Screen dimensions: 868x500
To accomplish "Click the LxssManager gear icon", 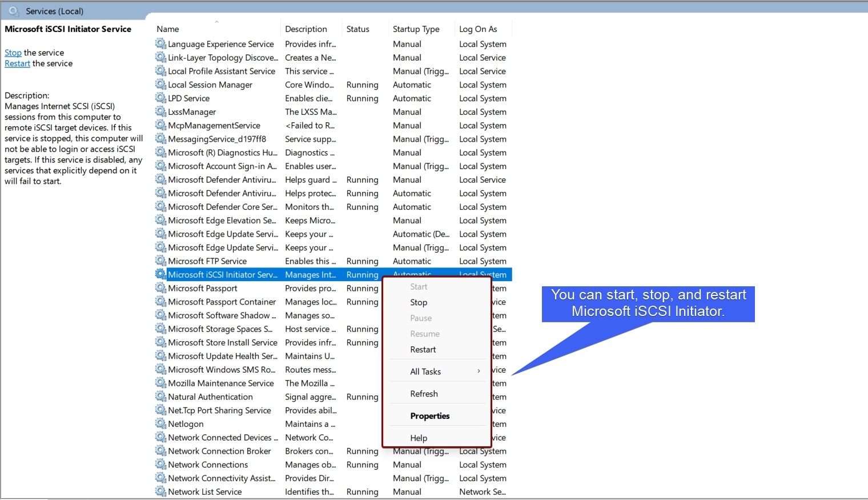I will pos(160,111).
